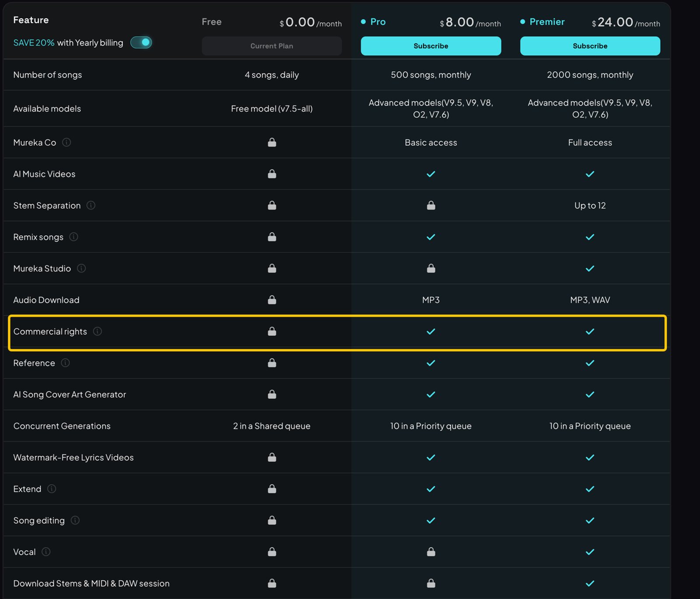
Task: Open the Stem Separation info icon
Action: tap(91, 205)
